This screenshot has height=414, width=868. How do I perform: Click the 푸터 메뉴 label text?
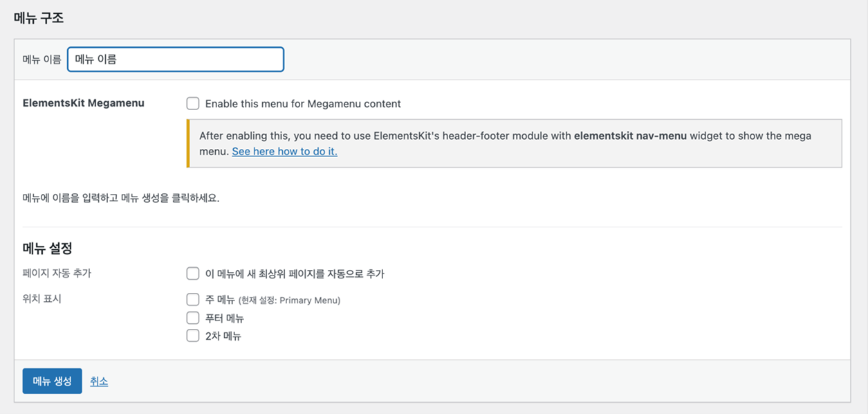click(x=225, y=318)
